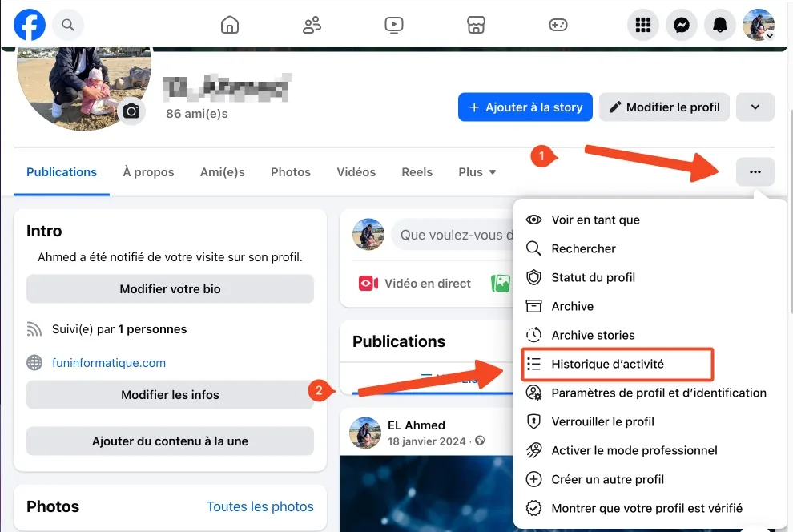This screenshot has width=793, height=532.
Task: Click the Facebook logo
Action: coord(30,25)
